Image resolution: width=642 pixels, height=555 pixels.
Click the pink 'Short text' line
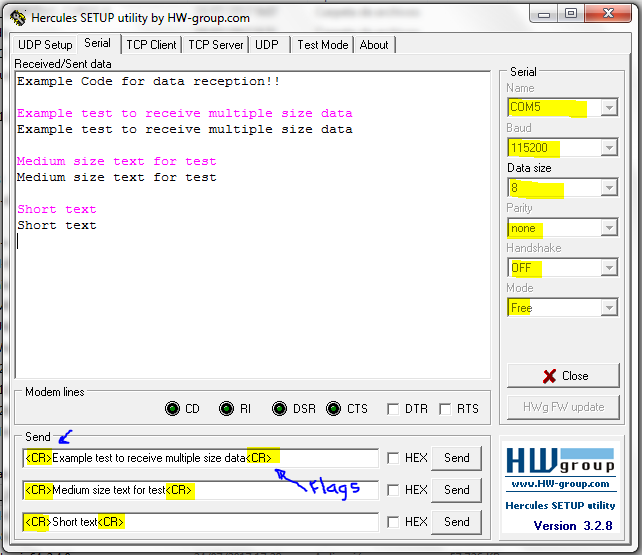(57, 209)
